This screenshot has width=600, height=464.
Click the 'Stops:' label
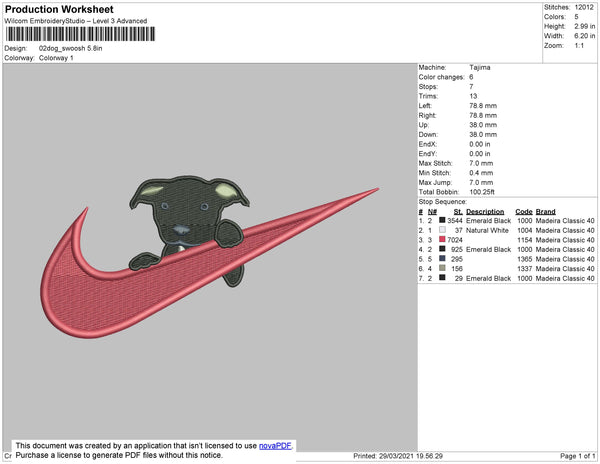[x=428, y=87]
